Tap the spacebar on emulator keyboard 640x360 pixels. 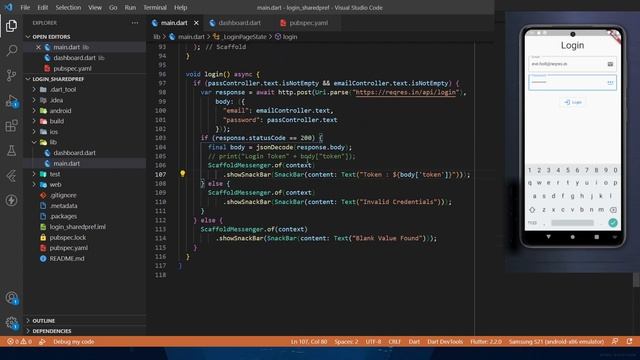[x=572, y=222]
